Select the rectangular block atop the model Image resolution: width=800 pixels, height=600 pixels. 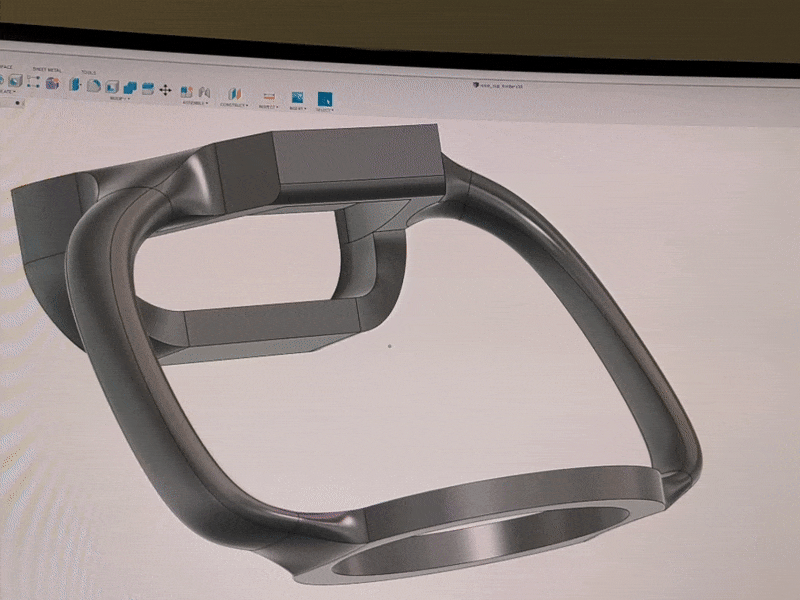[355, 160]
